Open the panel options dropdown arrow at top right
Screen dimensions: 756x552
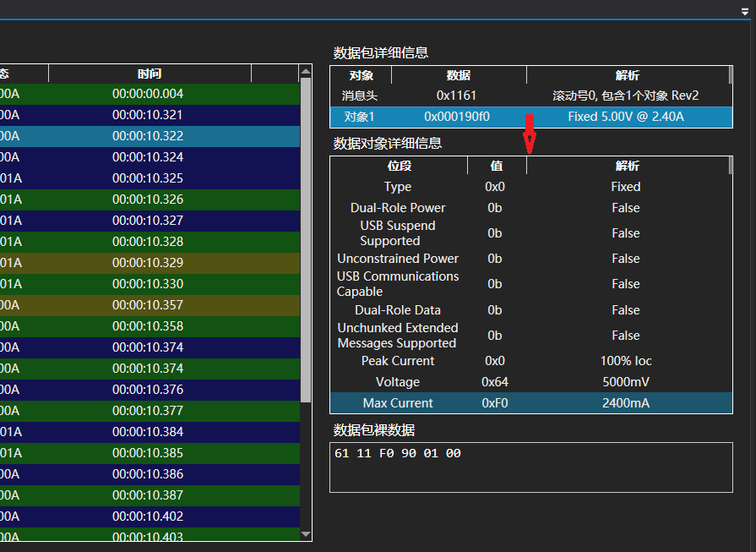point(745,12)
